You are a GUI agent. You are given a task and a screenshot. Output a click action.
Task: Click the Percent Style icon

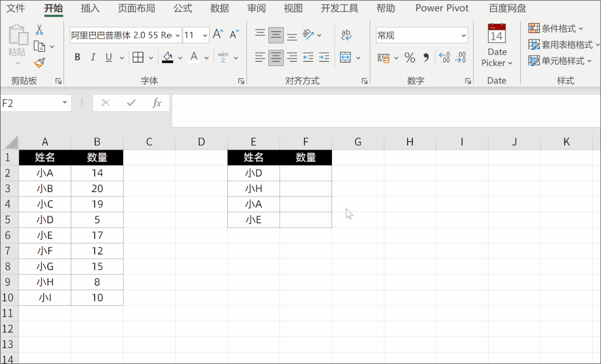coord(410,57)
